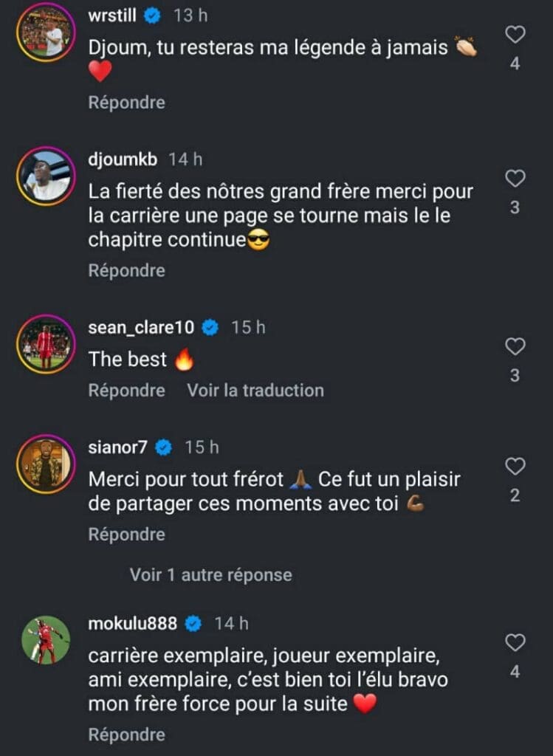Go to the mokulu888 username profile

click(x=133, y=624)
